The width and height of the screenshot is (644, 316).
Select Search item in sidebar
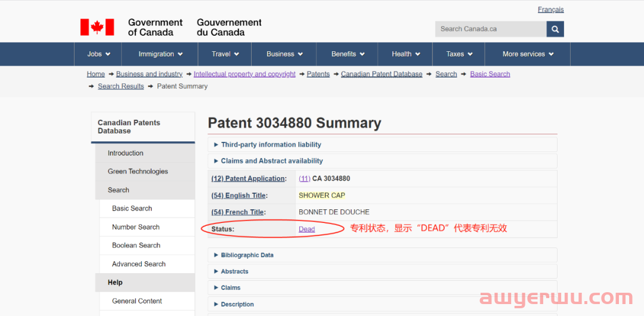[x=145, y=190]
